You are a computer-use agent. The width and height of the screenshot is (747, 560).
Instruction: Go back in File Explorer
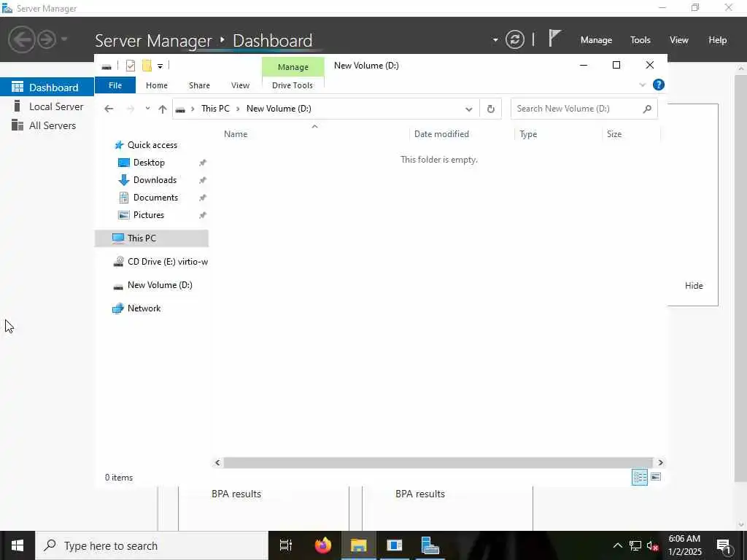[x=109, y=109]
